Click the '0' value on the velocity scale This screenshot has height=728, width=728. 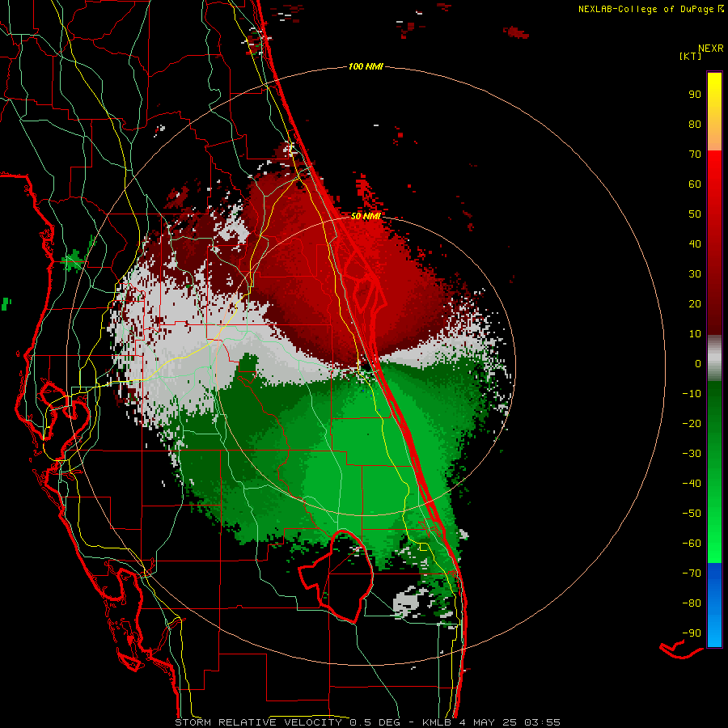698,363
